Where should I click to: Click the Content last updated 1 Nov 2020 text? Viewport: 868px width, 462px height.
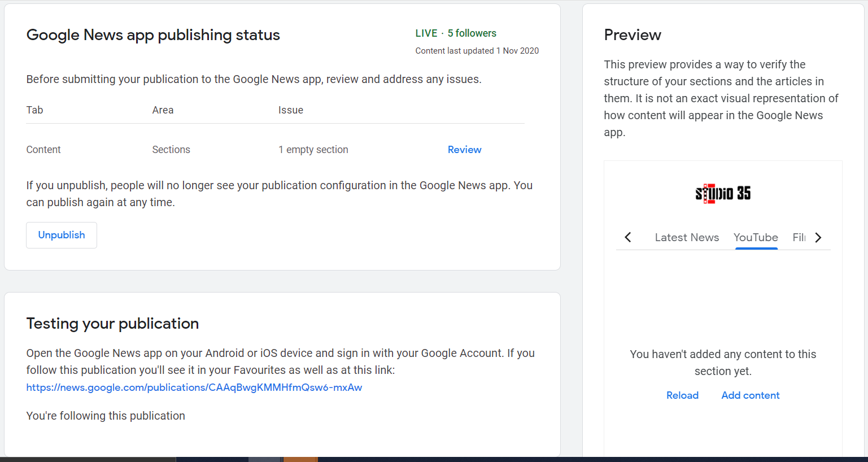click(477, 51)
